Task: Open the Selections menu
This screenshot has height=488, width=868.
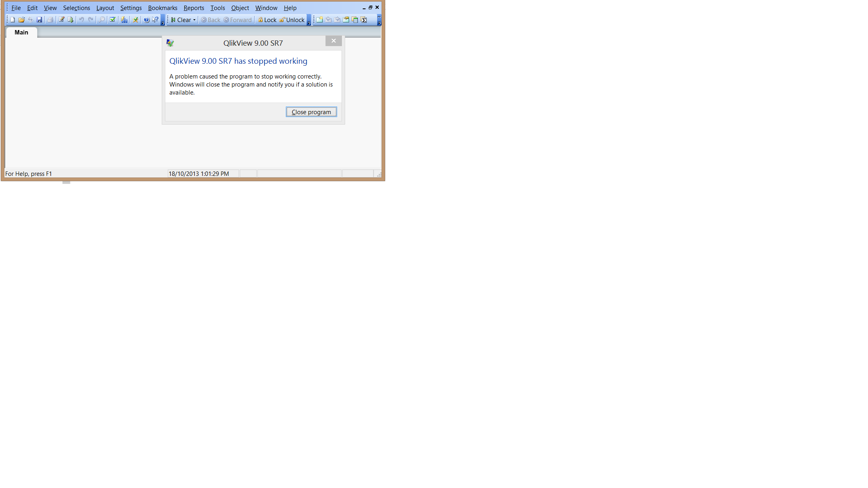Action: tap(76, 7)
